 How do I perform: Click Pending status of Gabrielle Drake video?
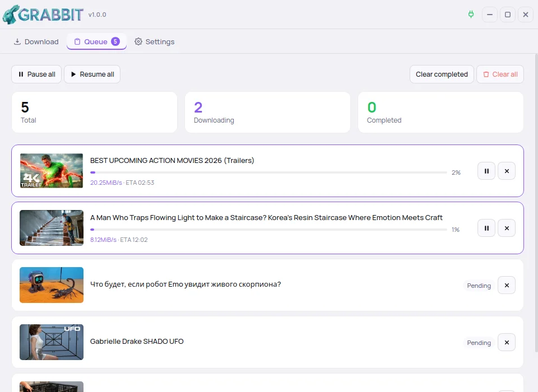pyautogui.click(x=479, y=343)
